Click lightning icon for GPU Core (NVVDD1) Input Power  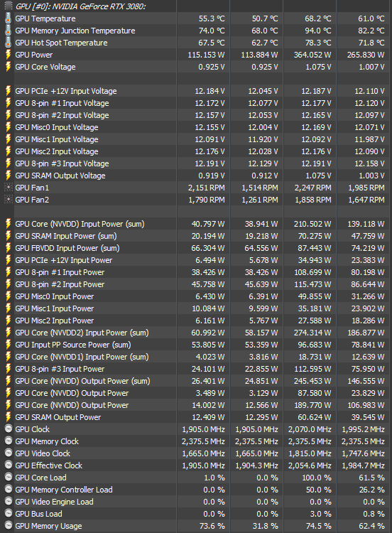tap(8, 357)
